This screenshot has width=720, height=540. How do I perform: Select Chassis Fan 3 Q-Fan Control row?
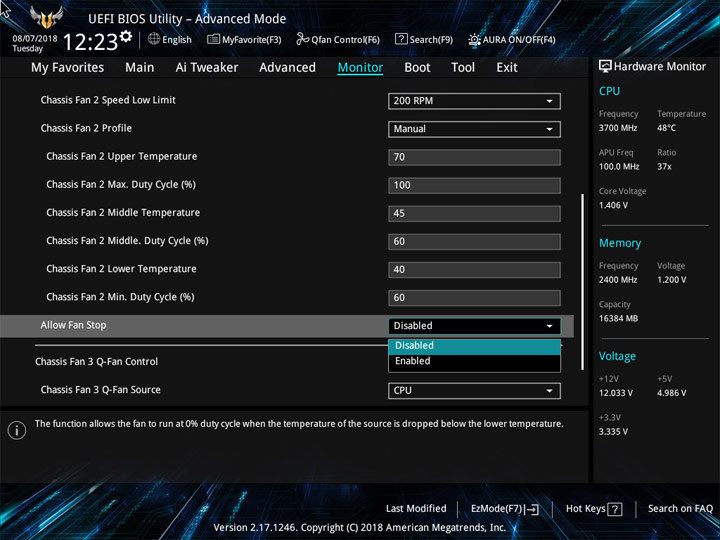click(96, 362)
